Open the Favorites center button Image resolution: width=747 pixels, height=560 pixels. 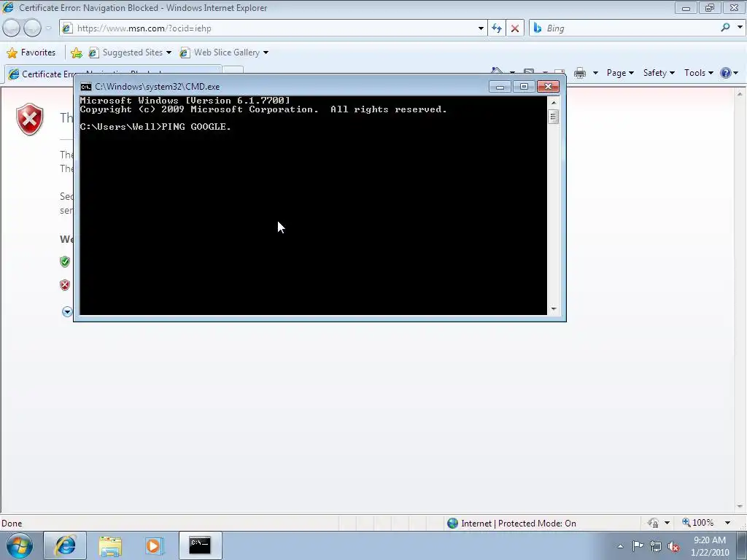point(31,52)
